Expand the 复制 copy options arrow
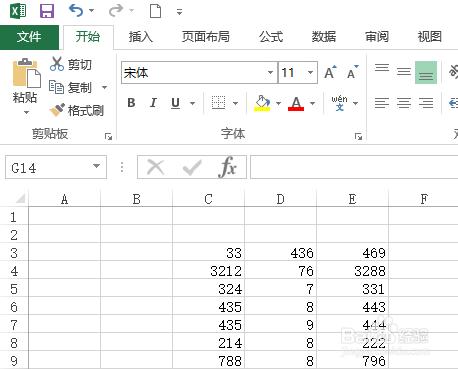Viewport: 458px width, 369px height. click(105, 88)
